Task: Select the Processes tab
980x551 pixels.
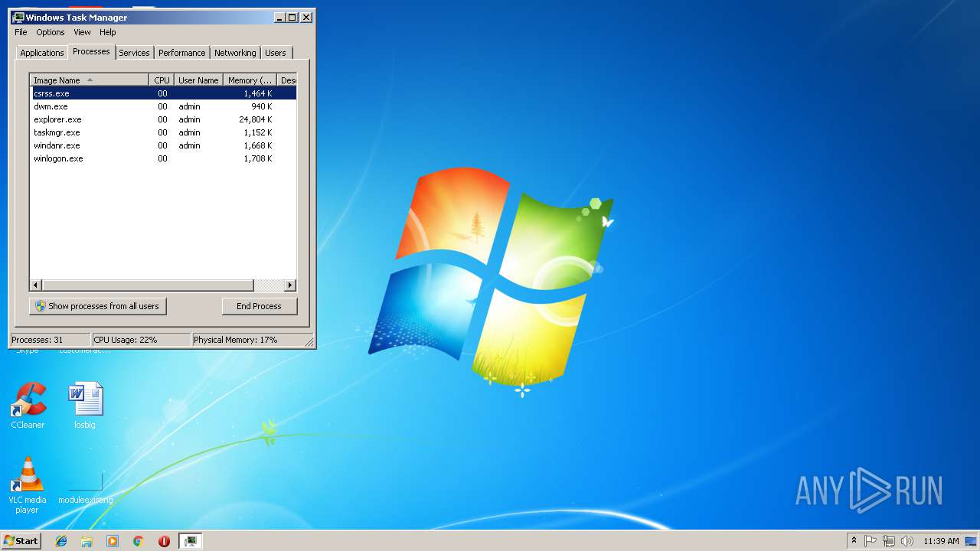Action: point(91,51)
